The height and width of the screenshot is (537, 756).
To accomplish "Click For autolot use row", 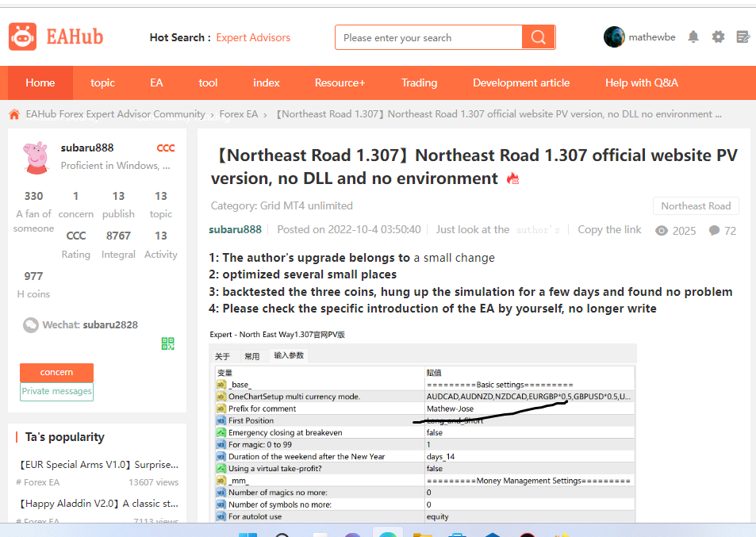I will click(424, 516).
